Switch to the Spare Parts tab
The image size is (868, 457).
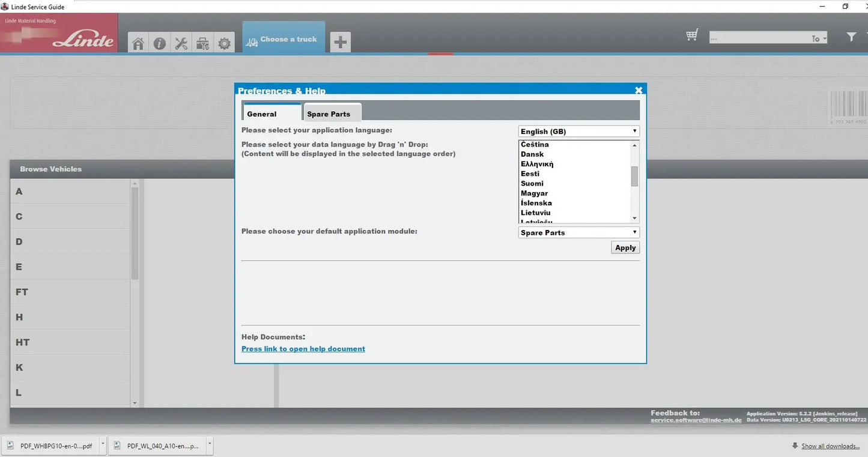tap(332, 113)
